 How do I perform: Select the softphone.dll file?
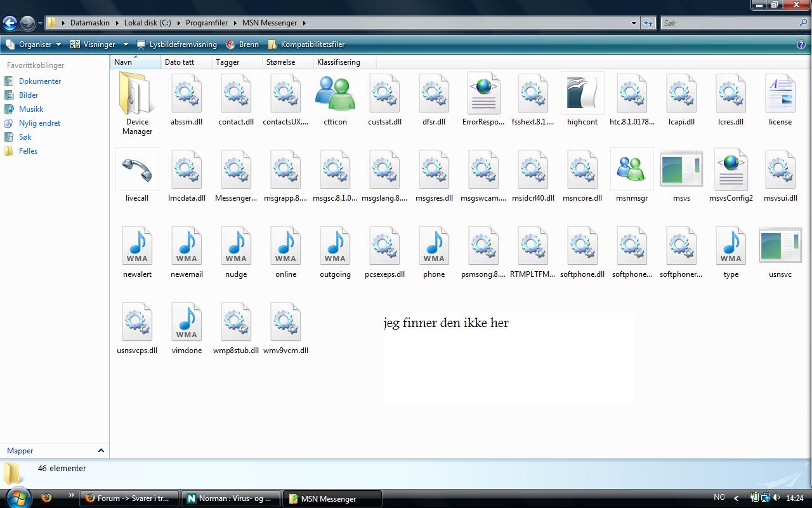point(582,246)
